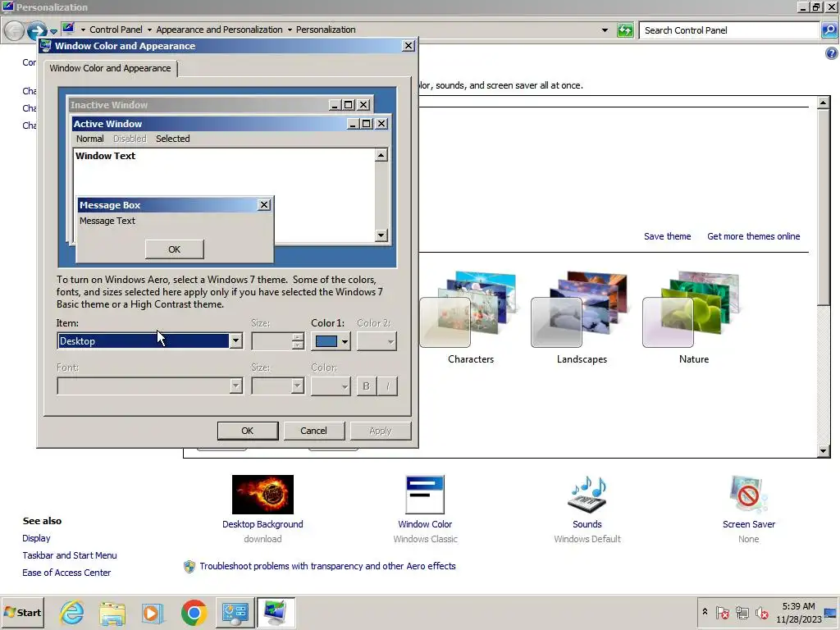Click the search magnifier icon
Screen dimensions: 840x630
click(829, 30)
